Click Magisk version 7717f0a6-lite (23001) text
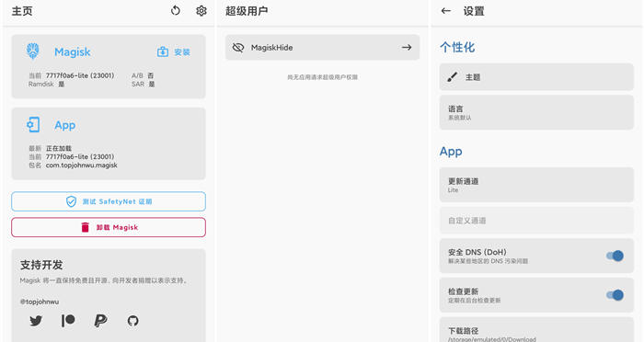Image resolution: width=644 pixels, height=342 pixels. [x=80, y=75]
